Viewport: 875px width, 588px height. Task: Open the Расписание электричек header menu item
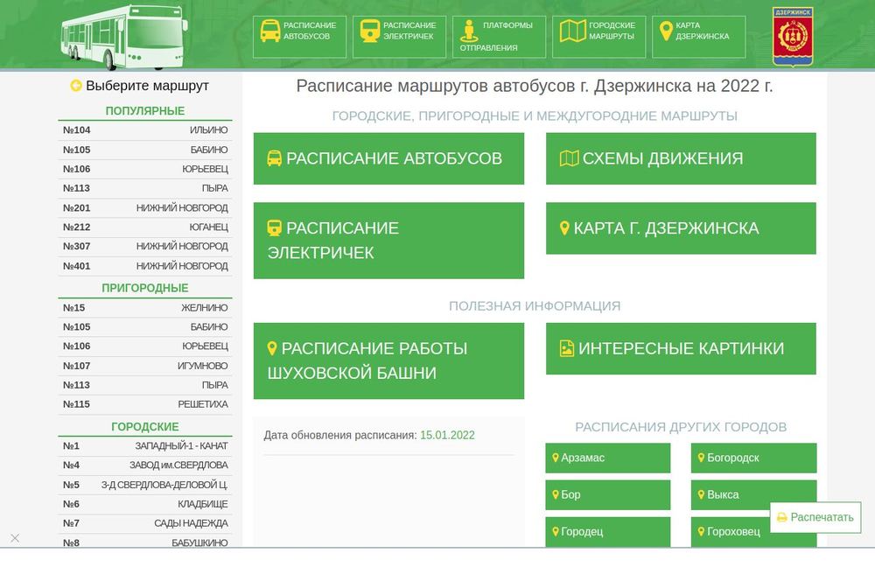point(400,37)
